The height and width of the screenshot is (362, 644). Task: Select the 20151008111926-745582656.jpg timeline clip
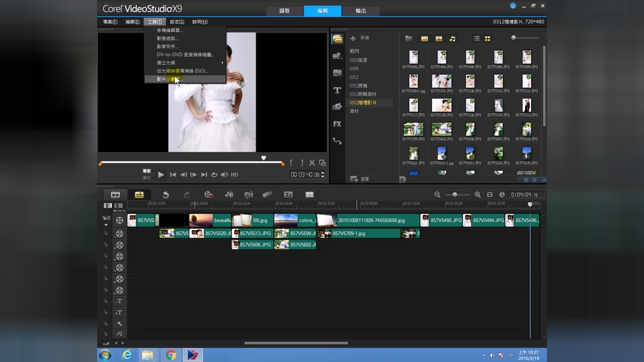tap(368, 220)
